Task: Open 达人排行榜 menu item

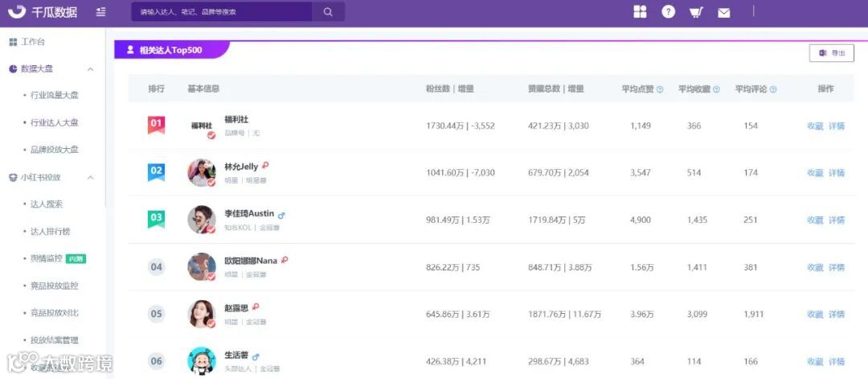Action: click(51, 231)
